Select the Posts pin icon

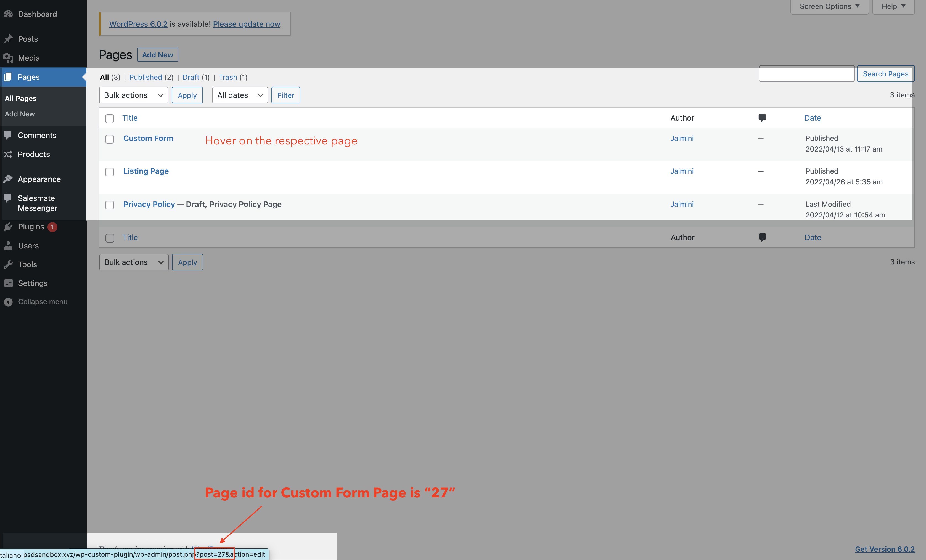click(x=9, y=39)
